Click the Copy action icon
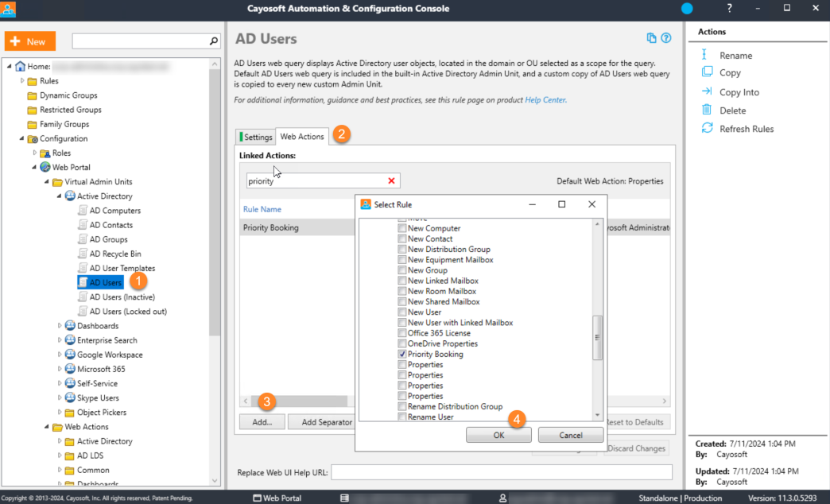Image resolution: width=830 pixels, height=504 pixels. coord(708,72)
